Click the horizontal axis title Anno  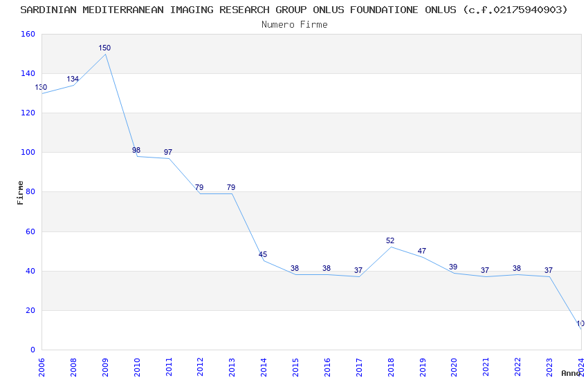pyautogui.click(x=571, y=373)
